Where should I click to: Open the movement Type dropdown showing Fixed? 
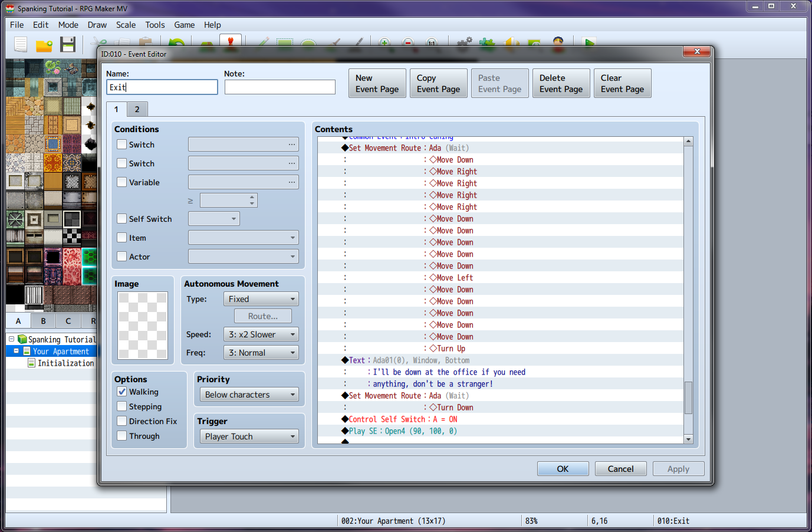pyautogui.click(x=261, y=299)
